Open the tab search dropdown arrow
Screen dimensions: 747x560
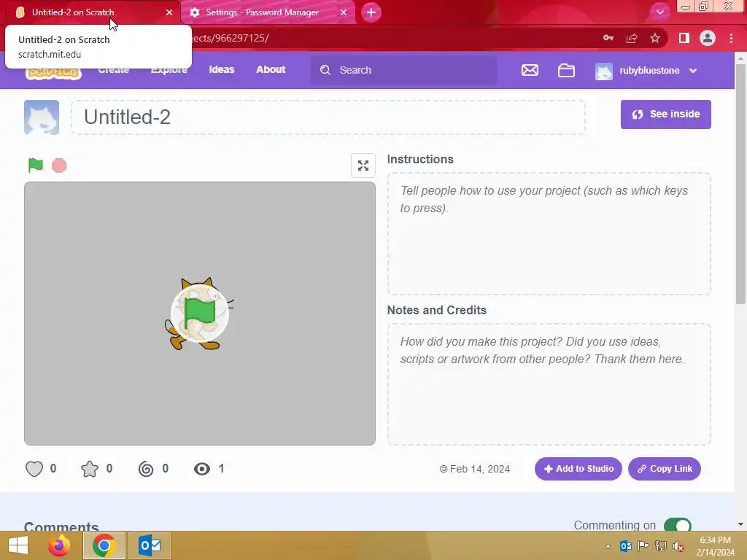coord(659,12)
